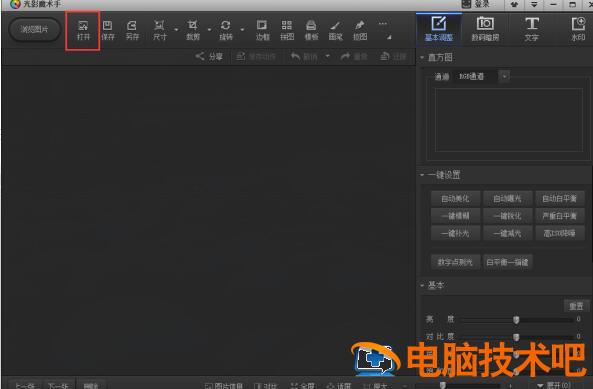Click the 重置 reset button
The image size is (593, 389).
pos(576,306)
